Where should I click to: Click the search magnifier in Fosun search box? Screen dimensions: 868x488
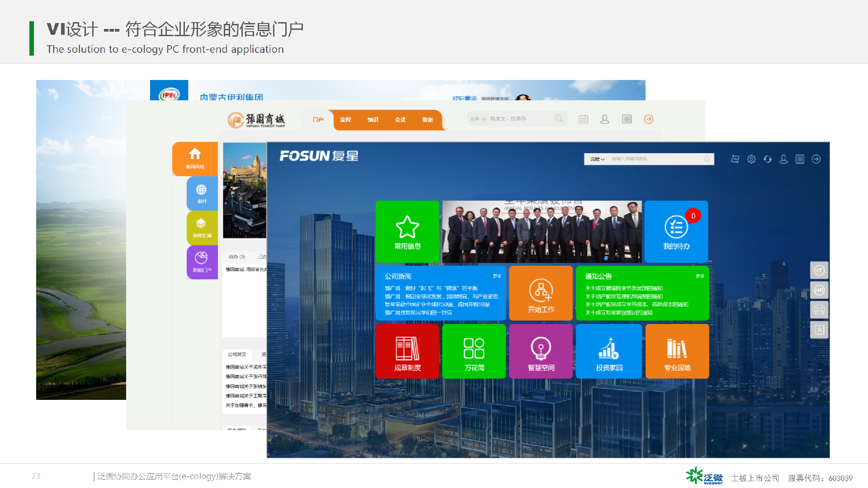(x=707, y=159)
